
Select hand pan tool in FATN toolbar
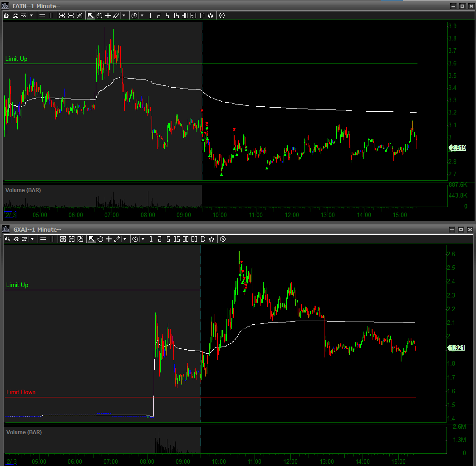click(99, 15)
